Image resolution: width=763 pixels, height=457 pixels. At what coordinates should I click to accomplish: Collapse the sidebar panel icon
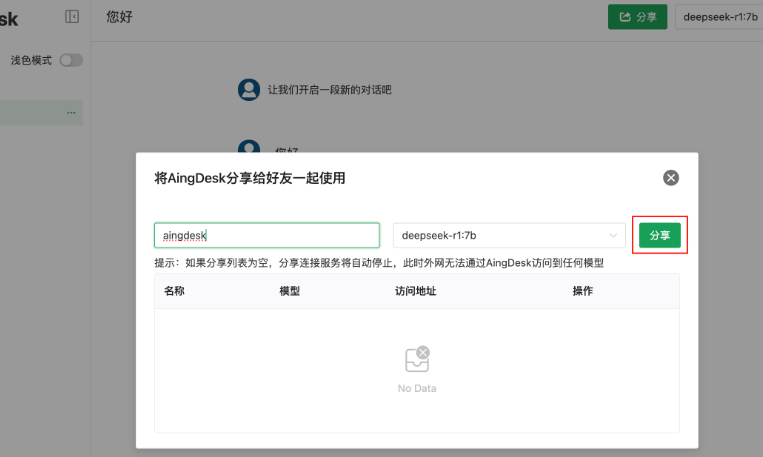tap(72, 17)
